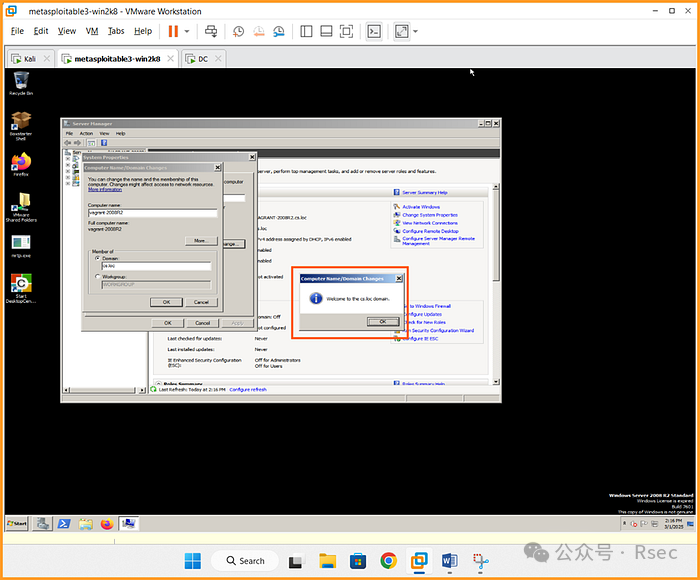
Task: Select the Domain radio button
Action: click(97, 258)
